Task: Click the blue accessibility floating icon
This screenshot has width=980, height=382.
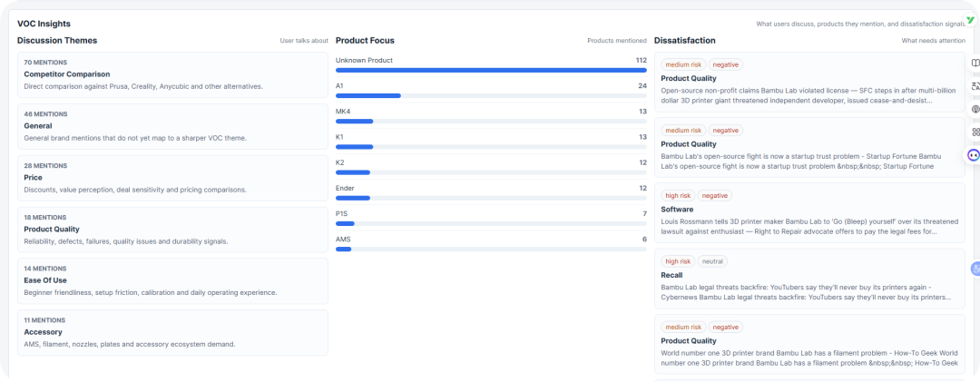Action: click(x=975, y=269)
